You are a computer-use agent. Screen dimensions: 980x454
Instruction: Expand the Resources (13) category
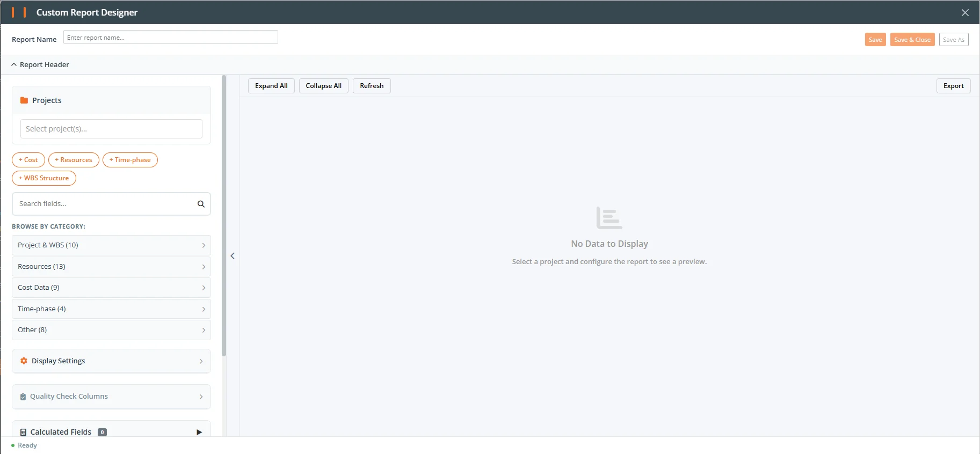[111, 267]
